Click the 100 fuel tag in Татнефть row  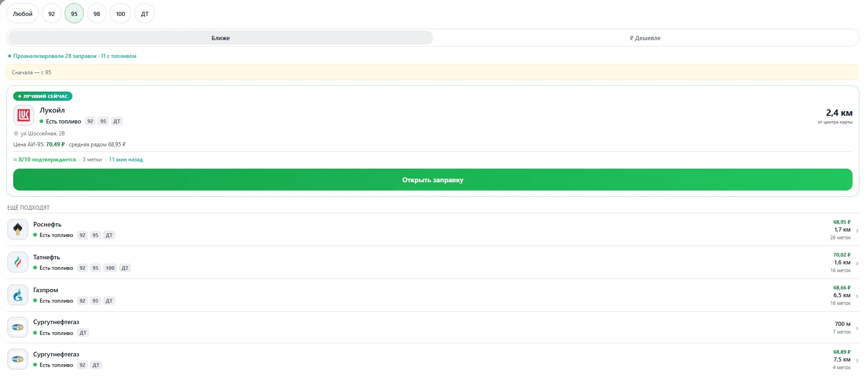(x=110, y=268)
